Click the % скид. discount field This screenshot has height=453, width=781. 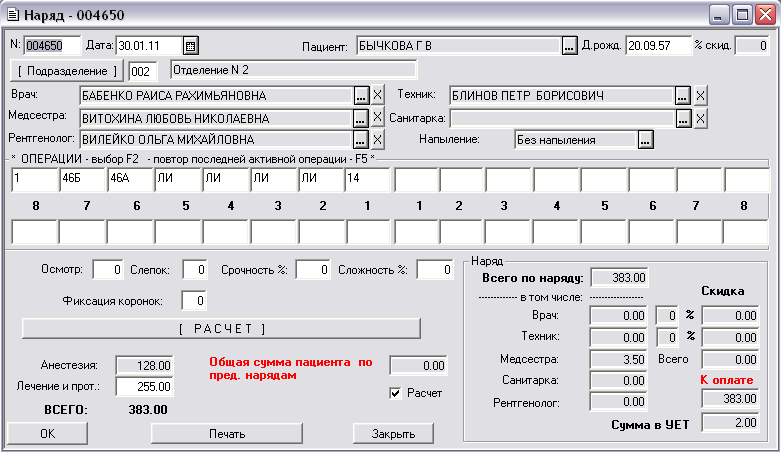tap(752, 46)
